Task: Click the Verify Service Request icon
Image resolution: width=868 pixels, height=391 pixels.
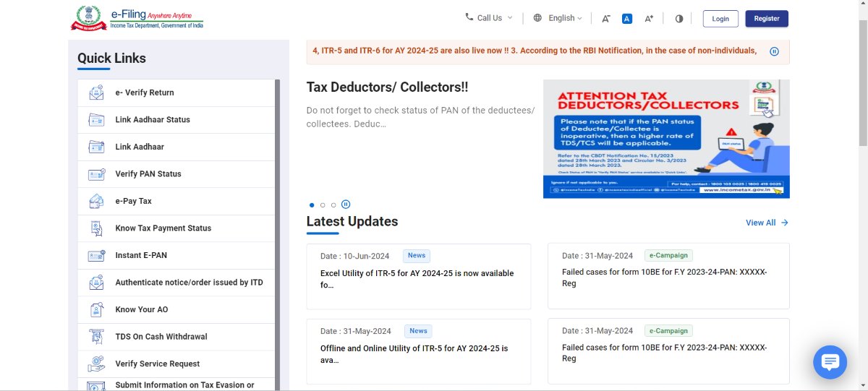Action: pos(96,364)
